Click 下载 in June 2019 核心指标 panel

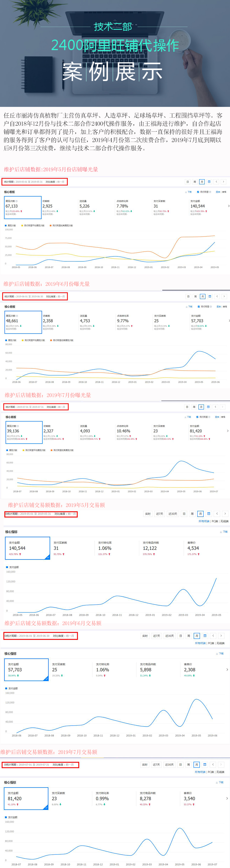220,653
